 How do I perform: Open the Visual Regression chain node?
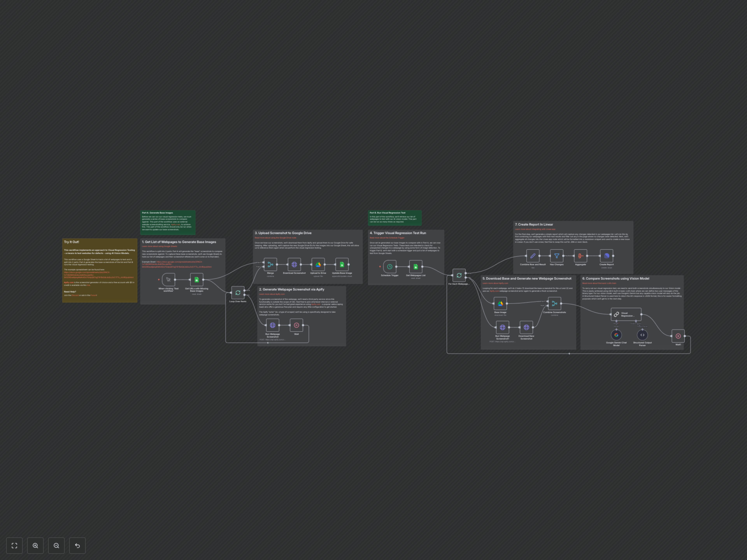626,314
